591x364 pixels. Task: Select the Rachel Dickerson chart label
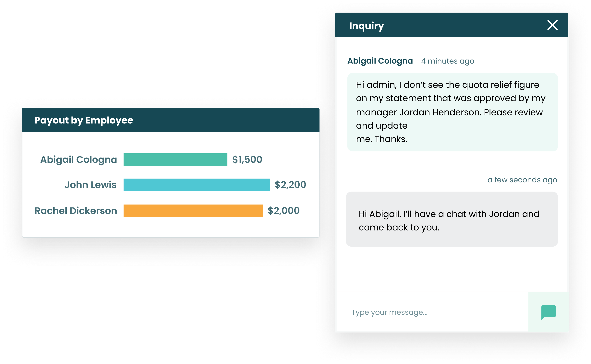[x=76, y=211]
